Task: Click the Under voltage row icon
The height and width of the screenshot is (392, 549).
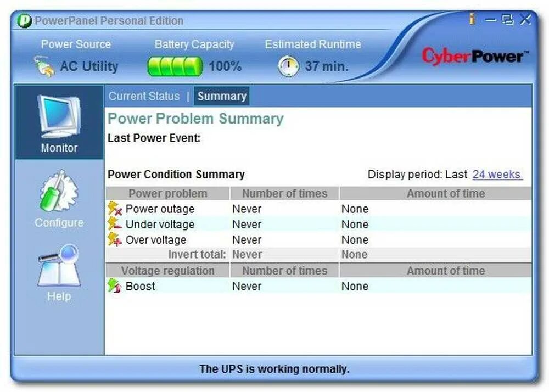Action: tap(115, 224)
